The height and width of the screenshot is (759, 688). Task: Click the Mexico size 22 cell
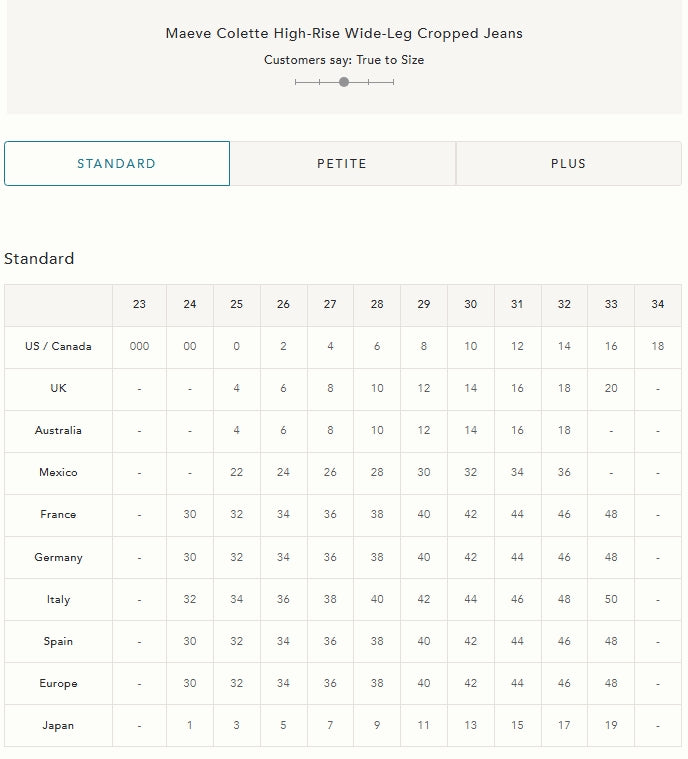[236, 472]
